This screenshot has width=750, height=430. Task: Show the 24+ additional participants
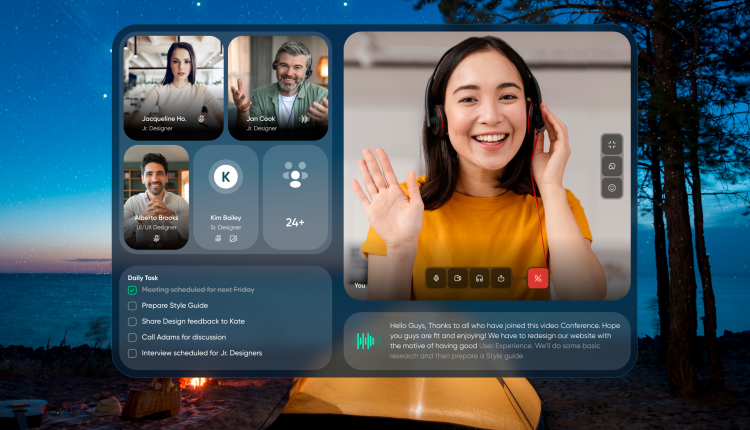point(295,197)
